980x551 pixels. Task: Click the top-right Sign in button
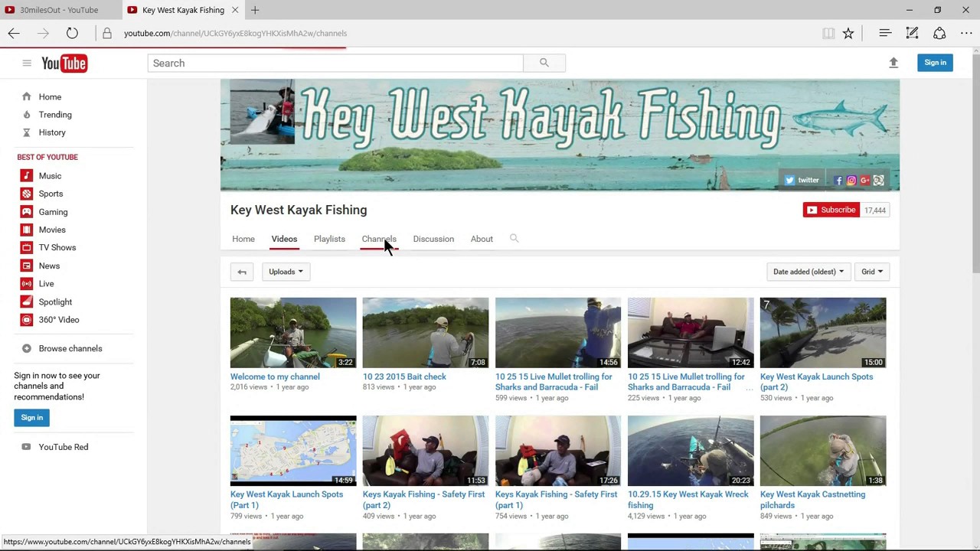tap(935, 63)
